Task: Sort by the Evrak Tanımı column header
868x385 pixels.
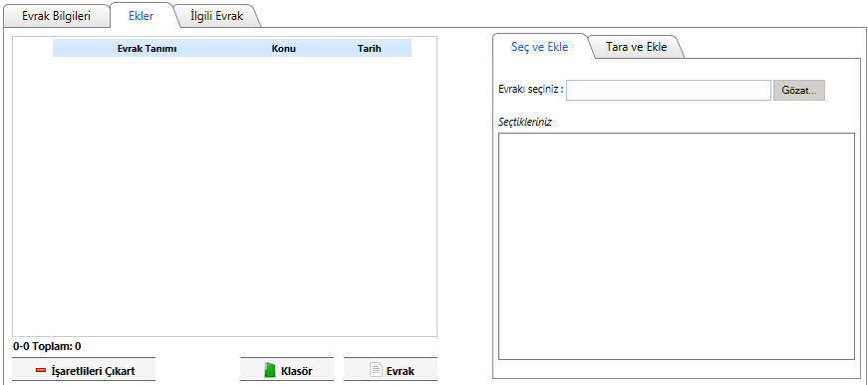Action: tap(146, 49)
